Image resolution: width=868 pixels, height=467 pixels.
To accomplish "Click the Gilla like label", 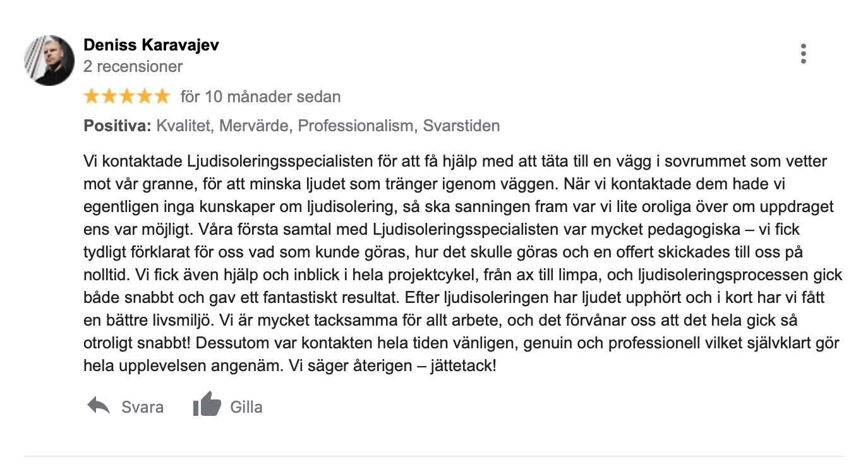I will (246, 407).
